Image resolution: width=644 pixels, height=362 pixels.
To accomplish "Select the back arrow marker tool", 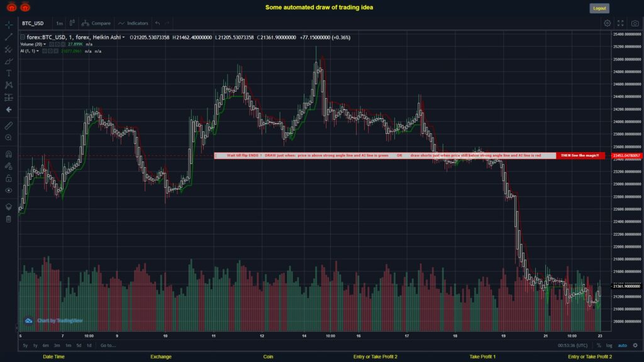I will coord(9,109).
